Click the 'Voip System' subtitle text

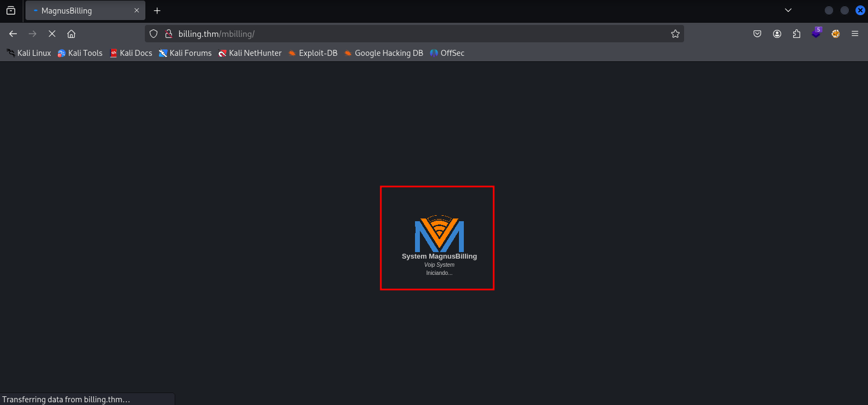click(x=439, y=265)
